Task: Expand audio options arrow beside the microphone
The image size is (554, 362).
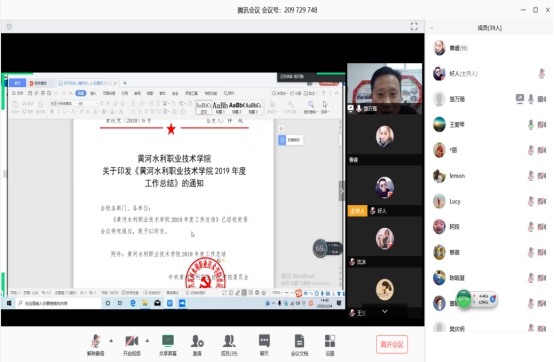Action: pyautogui.click(x=111, y=341)
